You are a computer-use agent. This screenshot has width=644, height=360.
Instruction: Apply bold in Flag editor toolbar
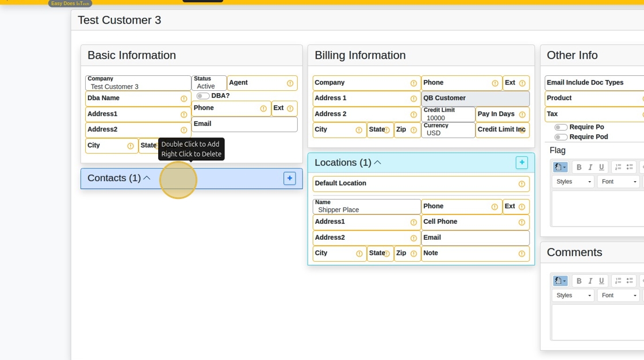coord(579,167)
